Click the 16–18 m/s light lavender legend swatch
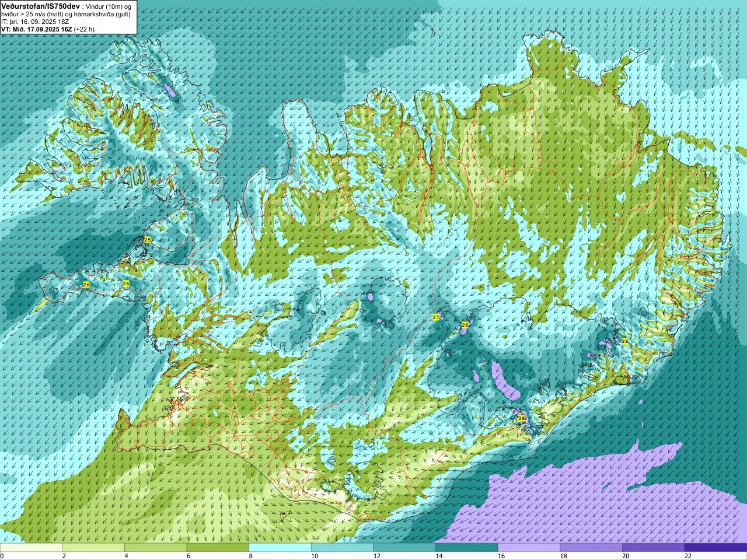This screenshot has width=747, height=560. click(529, 547)
